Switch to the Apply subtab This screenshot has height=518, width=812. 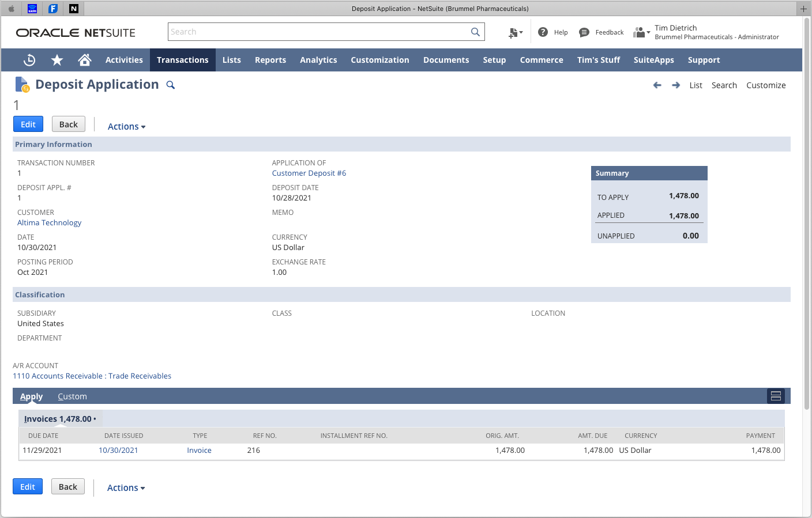[31, 396]
